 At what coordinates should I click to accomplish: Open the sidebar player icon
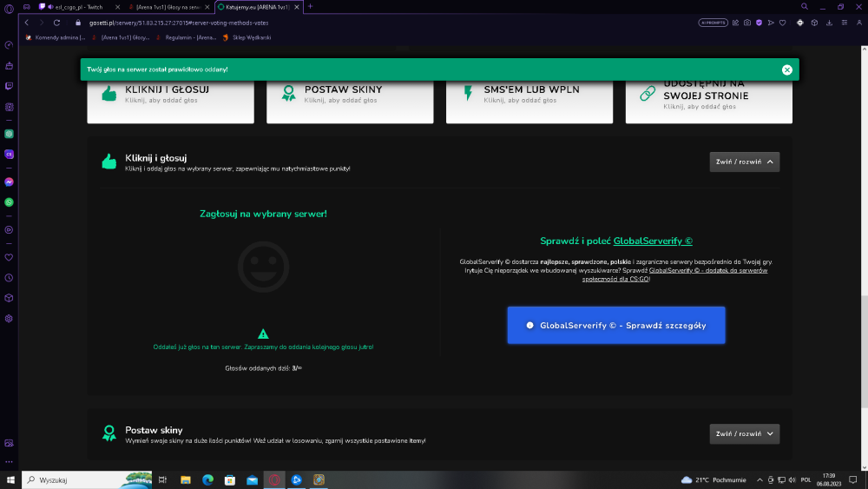point(9,230)
